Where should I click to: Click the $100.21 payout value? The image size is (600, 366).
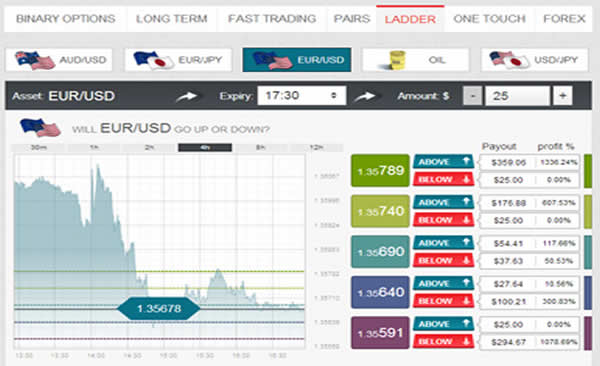click(x=509, y=302)
